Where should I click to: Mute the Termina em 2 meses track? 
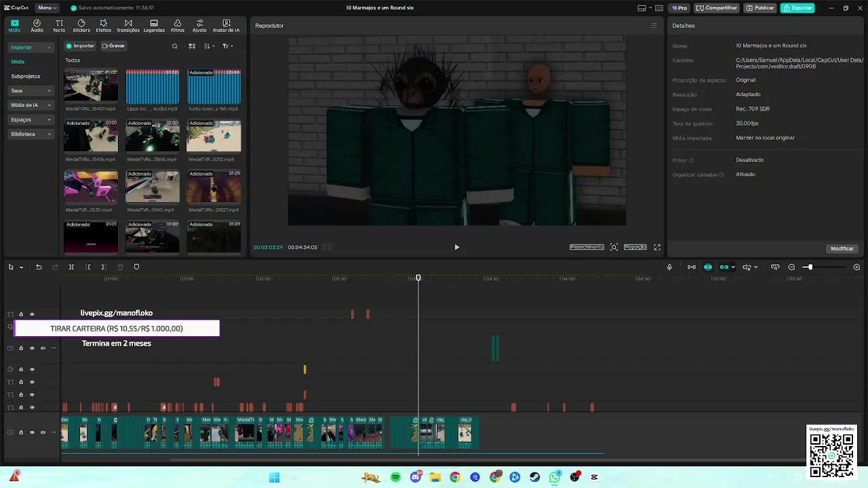pos(43,348)
